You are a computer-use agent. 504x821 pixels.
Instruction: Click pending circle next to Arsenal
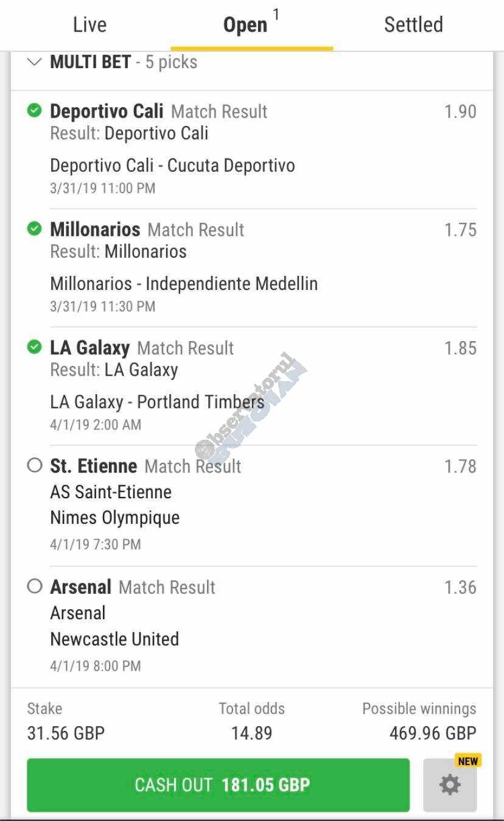(x=35, y=587)
